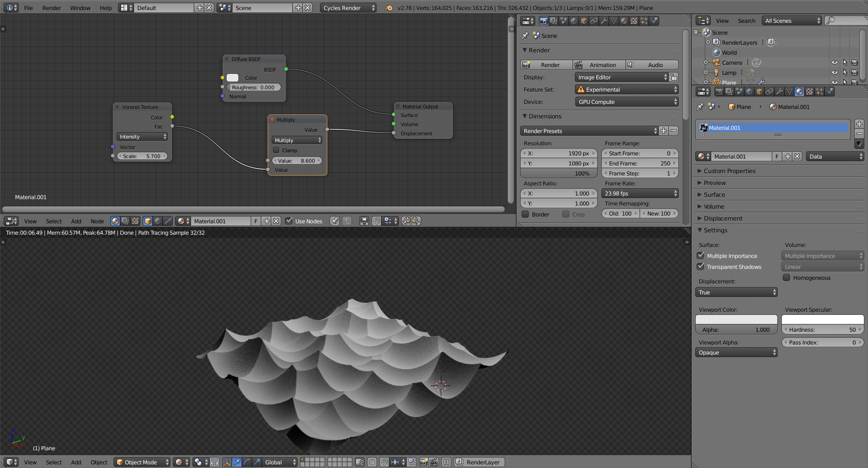Click the Render button
The height and width of the screenshot is (468, 868).
coord(546,65)
